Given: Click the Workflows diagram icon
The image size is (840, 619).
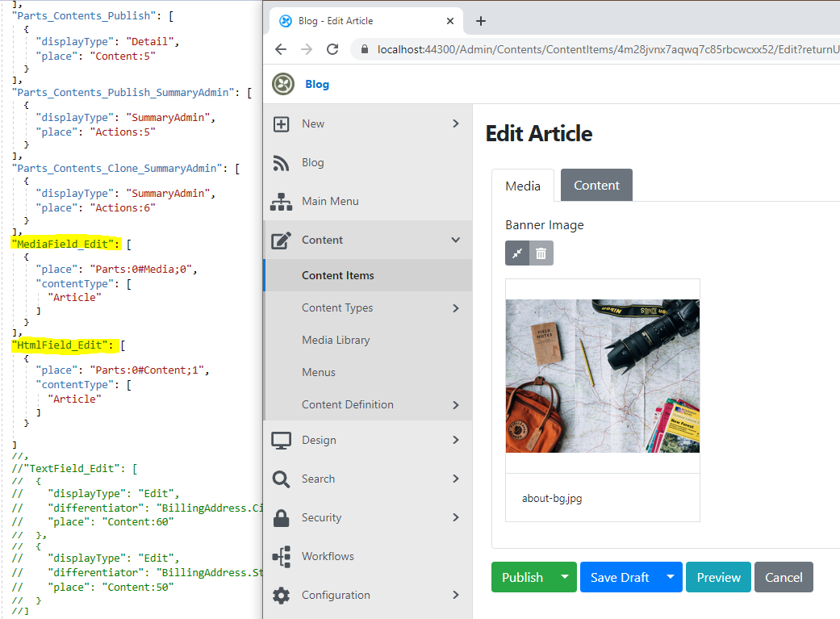Looking at the screenshot, I should point(282,556).
